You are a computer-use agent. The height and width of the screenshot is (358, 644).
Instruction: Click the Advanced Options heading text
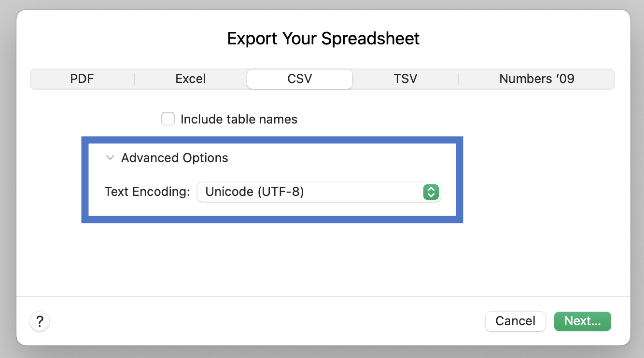(x=174, y=158)
